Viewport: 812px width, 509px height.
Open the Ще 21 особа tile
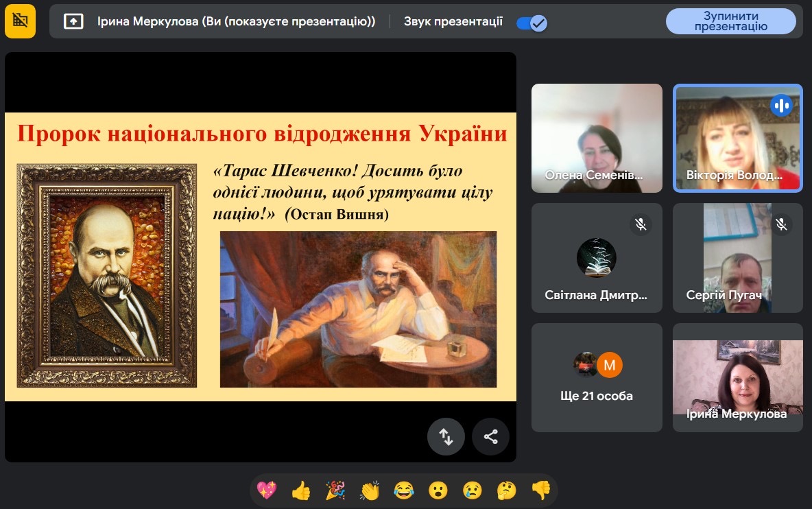pos(597,377)
